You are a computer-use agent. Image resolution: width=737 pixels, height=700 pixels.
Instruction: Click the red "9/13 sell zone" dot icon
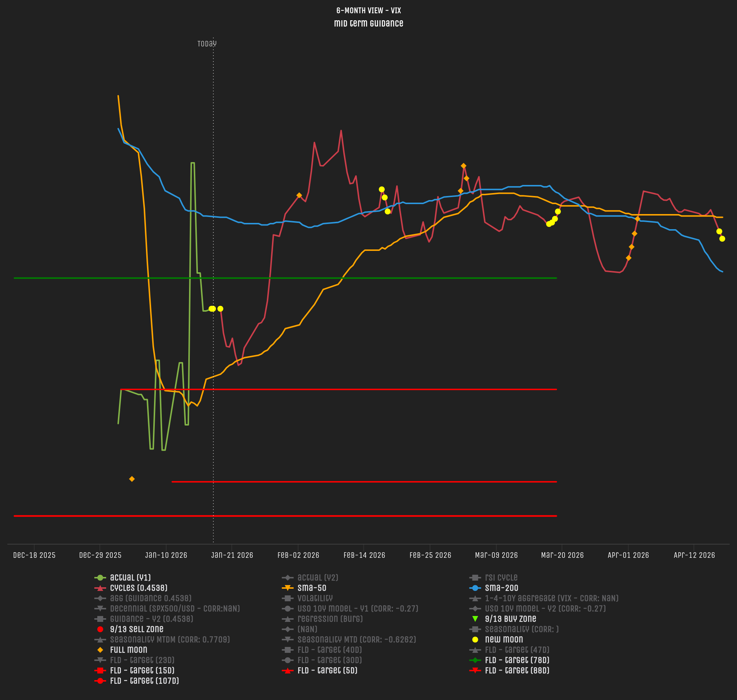pyautogui.click(x=101, y=629)
